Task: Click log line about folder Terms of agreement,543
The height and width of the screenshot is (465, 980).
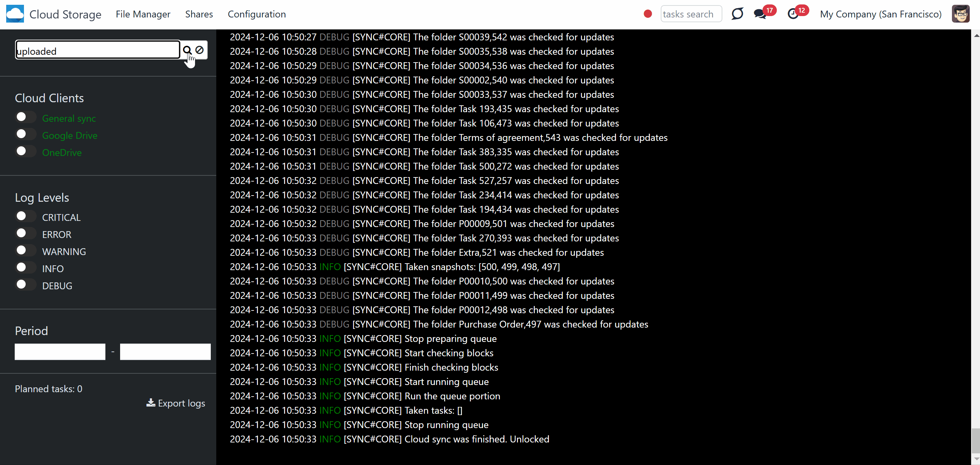Action: pyautogui.click(x=449, y=138)
